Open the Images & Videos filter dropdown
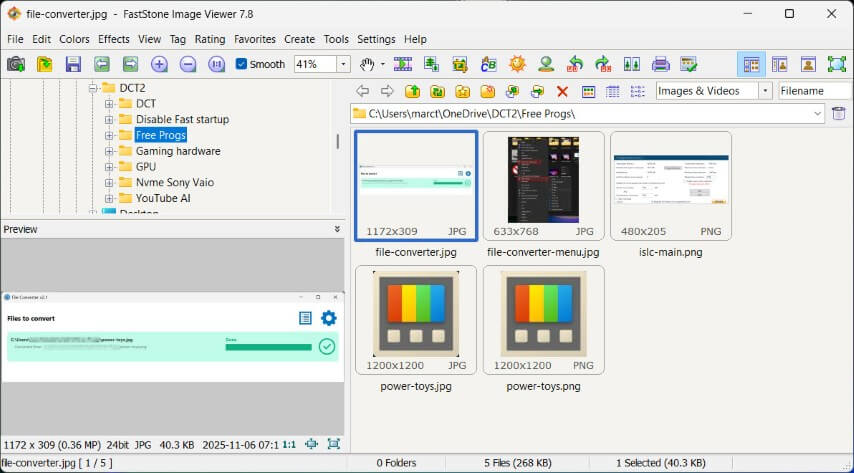The height and width of the screenshot is (473, 854). [x=765, y=91]
